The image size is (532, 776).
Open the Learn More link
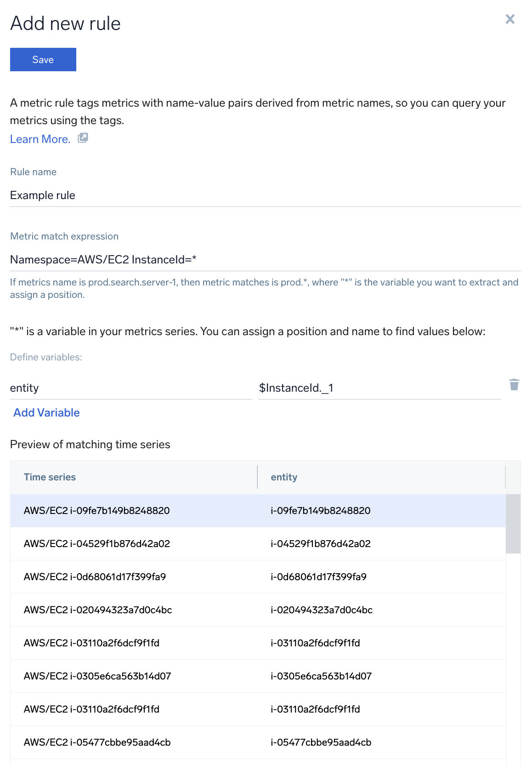40,139
